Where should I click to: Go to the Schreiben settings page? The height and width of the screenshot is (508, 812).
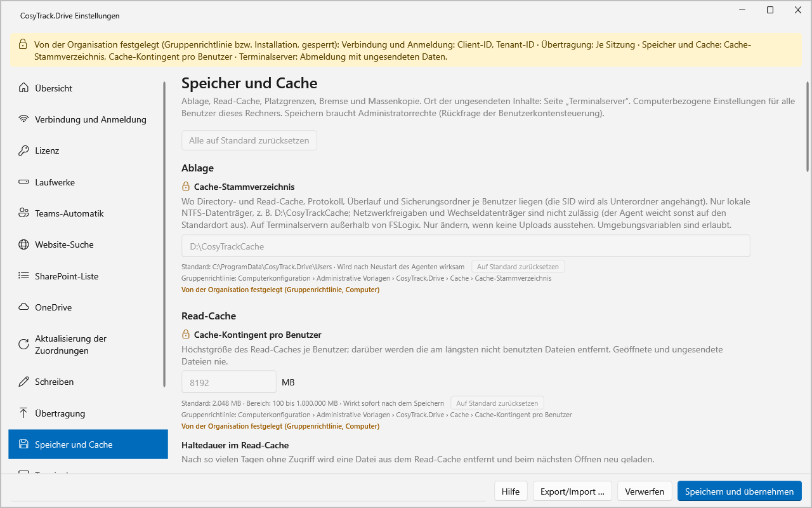88,382
